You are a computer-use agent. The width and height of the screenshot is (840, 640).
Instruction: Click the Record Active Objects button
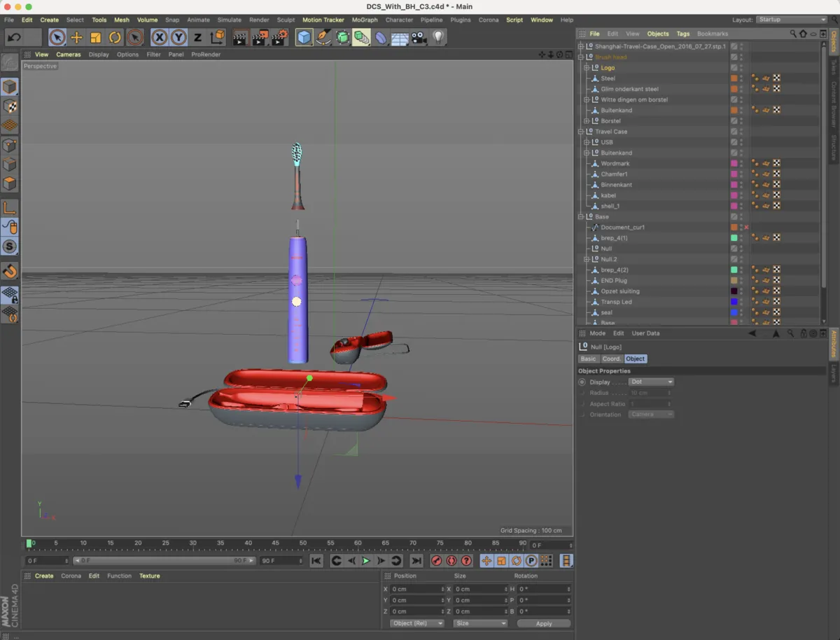coord(437,561)
